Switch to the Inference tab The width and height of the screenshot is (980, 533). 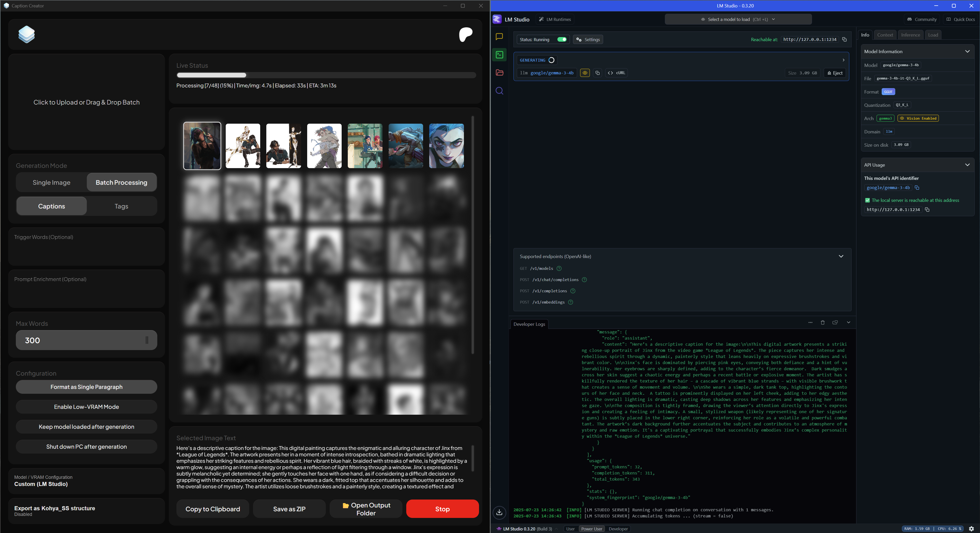click(910, 35)
